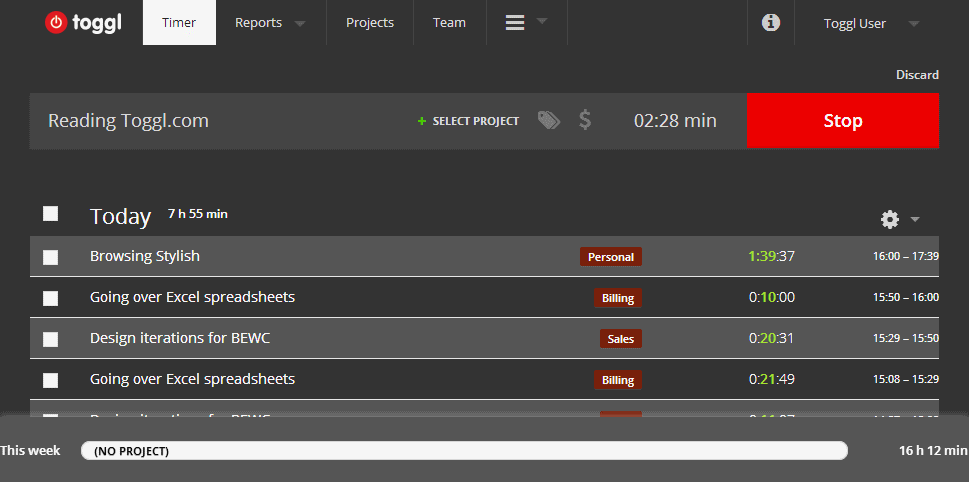Add tags with the tag icon
This screenshot has height=482, width=969.
549,120
